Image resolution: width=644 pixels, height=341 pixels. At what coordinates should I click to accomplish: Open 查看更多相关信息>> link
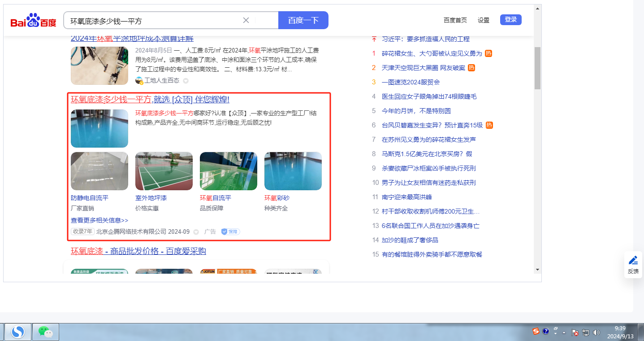tap(99, 220)
